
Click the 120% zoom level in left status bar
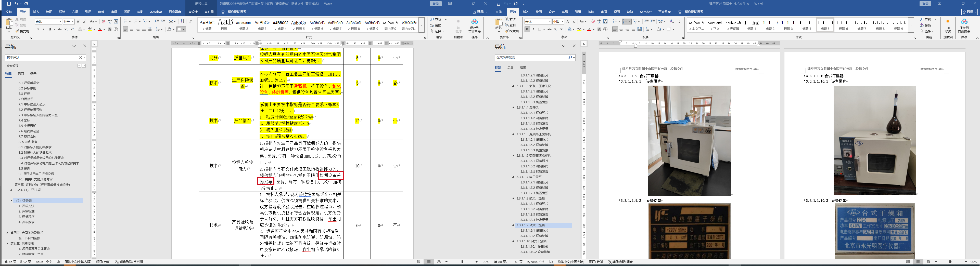(x=485, y=262)
